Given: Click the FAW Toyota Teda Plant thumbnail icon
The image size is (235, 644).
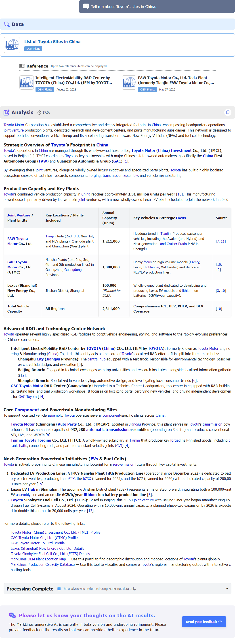Looking at the screenshot, I should (129, 82).
